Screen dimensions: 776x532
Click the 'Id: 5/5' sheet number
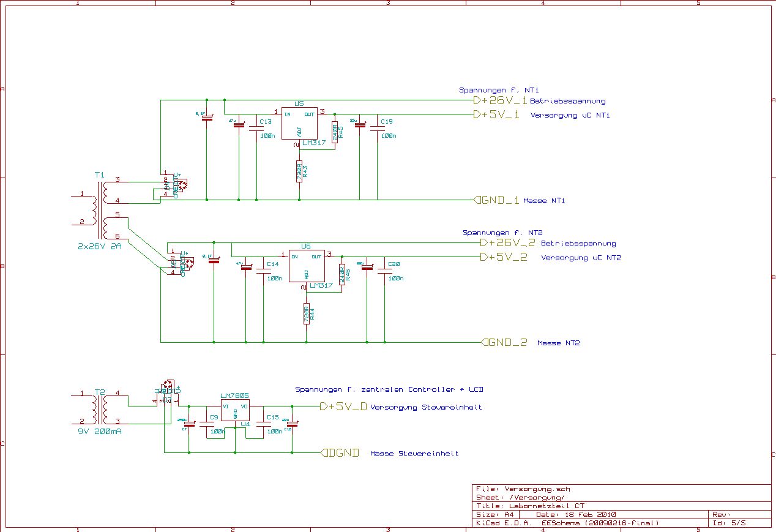pyautogui.click(x=729, y=523)
